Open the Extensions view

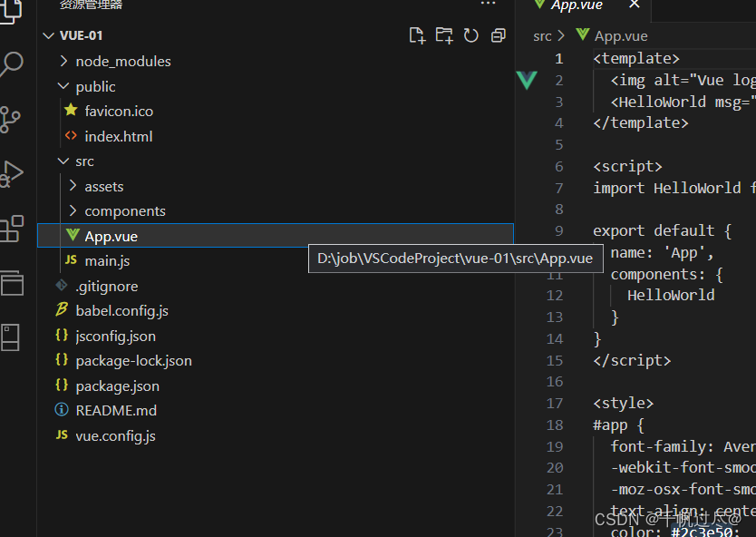click(12, 228)
